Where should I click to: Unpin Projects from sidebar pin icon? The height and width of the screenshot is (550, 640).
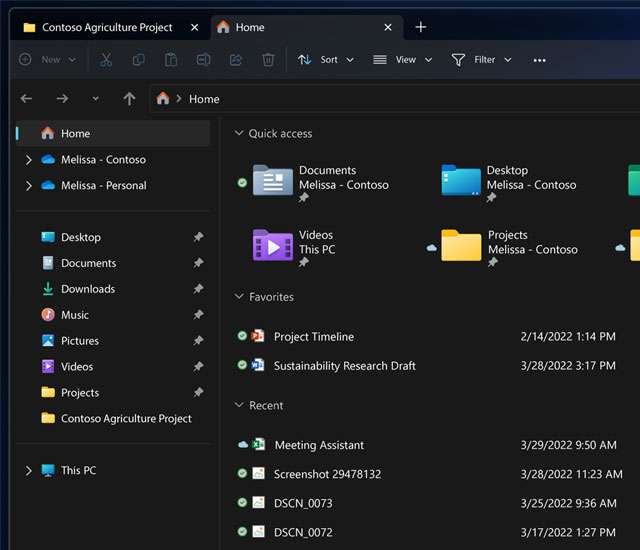point(198,393)
